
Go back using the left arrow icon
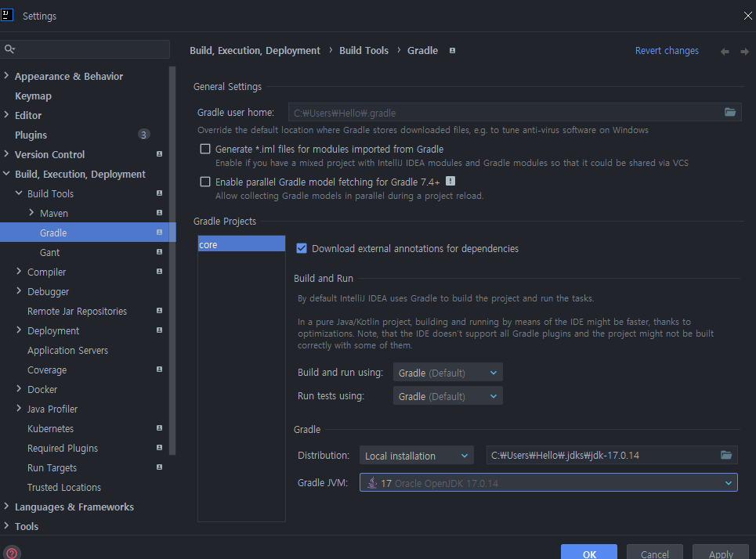coord(725,52)
